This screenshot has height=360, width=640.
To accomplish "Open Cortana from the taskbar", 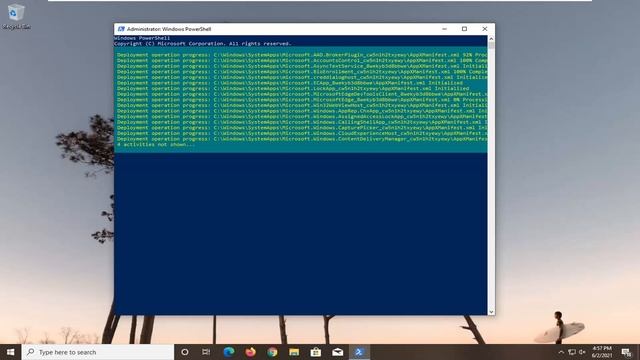I will point(184,352).
